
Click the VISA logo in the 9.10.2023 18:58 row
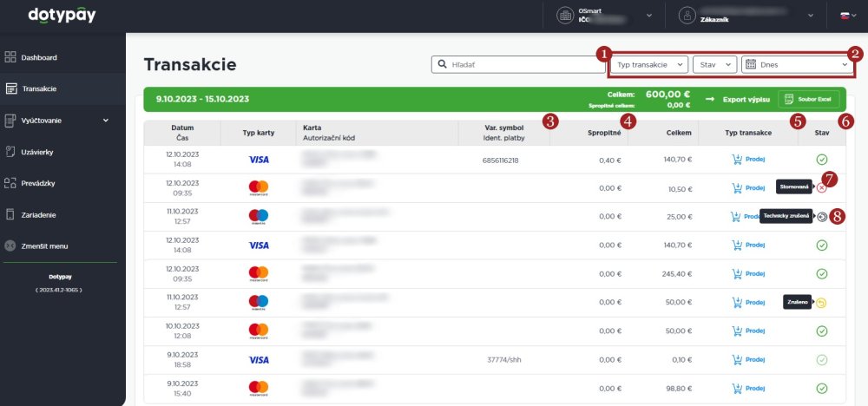click(x=259, y=359)
